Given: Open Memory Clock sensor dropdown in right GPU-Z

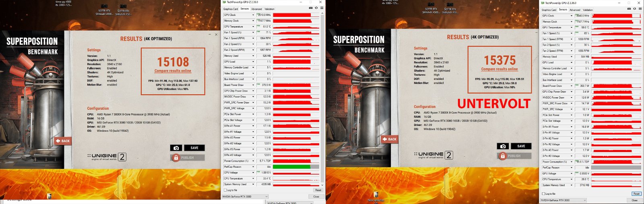Looking at the screenshot, I should click(572, 22).
